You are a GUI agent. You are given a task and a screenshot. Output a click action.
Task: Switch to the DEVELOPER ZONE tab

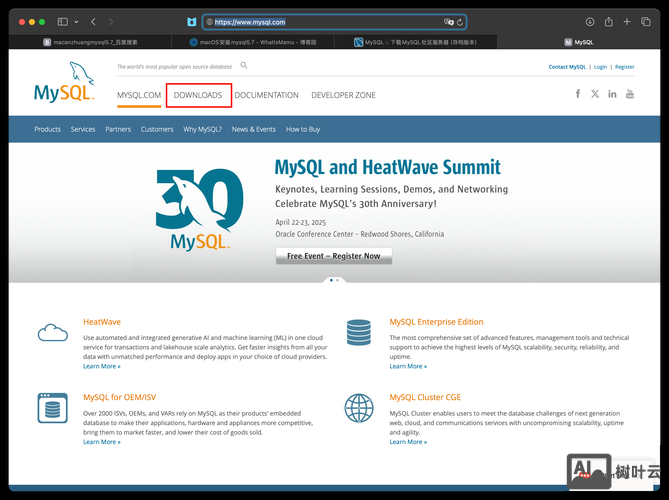coord(343,95)
